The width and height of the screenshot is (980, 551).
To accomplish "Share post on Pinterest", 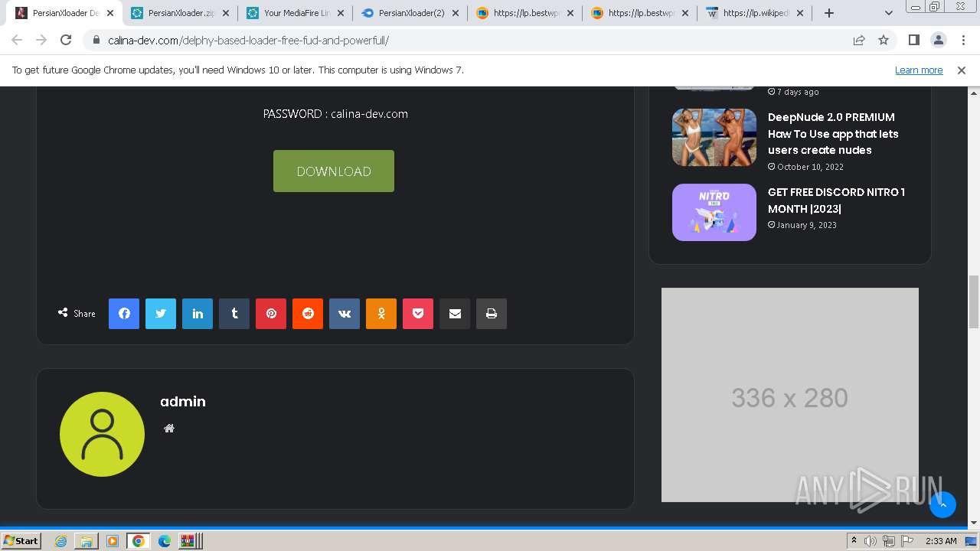I will tap(271, 314).
